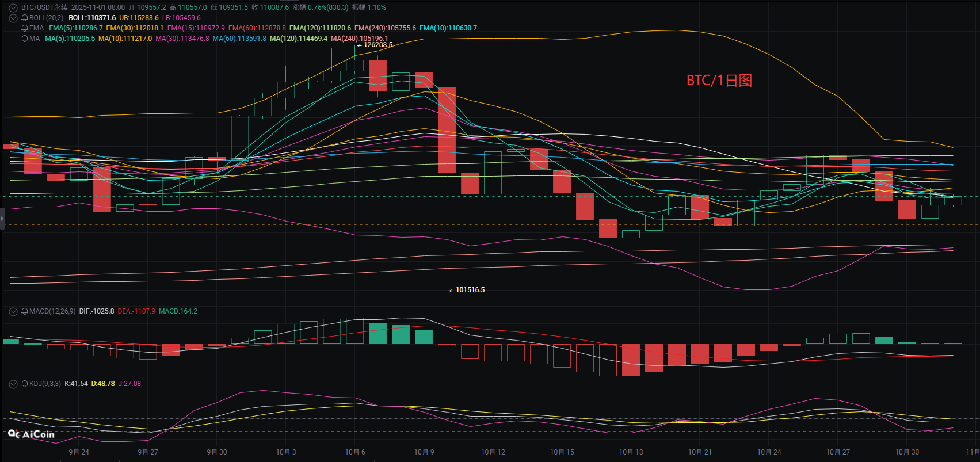Click the alert bell next to EMA

25,28
